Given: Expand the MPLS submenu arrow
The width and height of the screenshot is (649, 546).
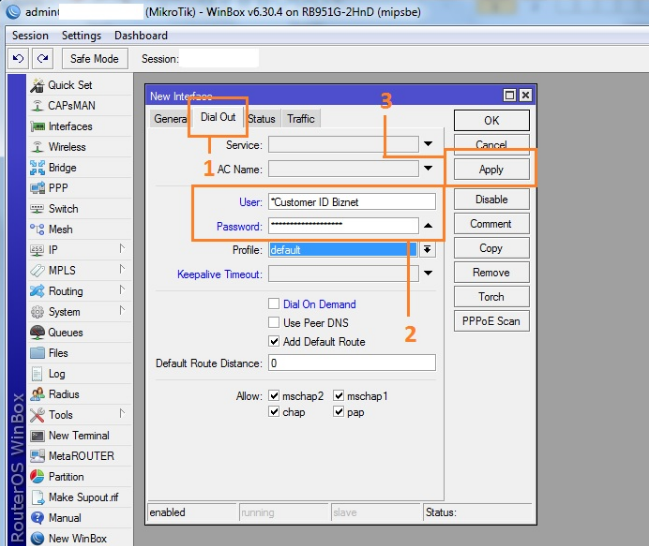Looking at the screenshot, I should 122,269.
